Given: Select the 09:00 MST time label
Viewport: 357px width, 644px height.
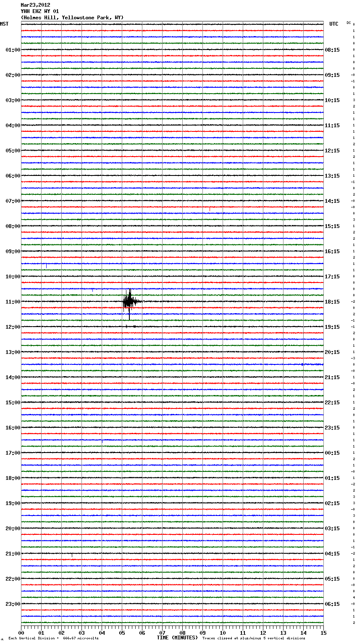Looking at the screenshot, I should 13,251.
